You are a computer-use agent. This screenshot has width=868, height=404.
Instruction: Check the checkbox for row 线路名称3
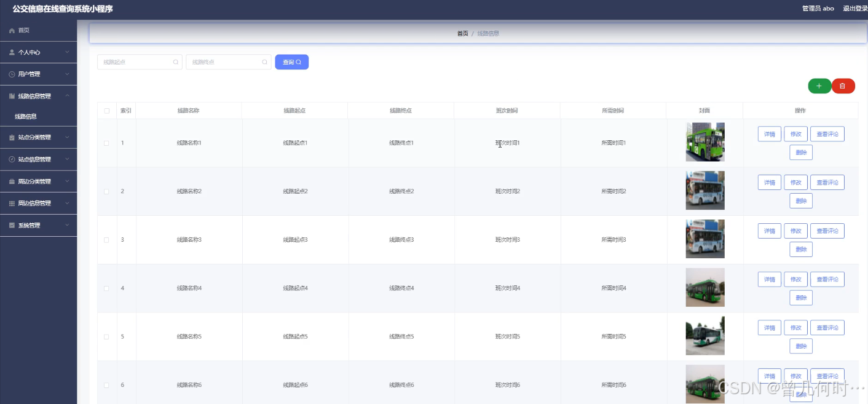tap(106, 240)
